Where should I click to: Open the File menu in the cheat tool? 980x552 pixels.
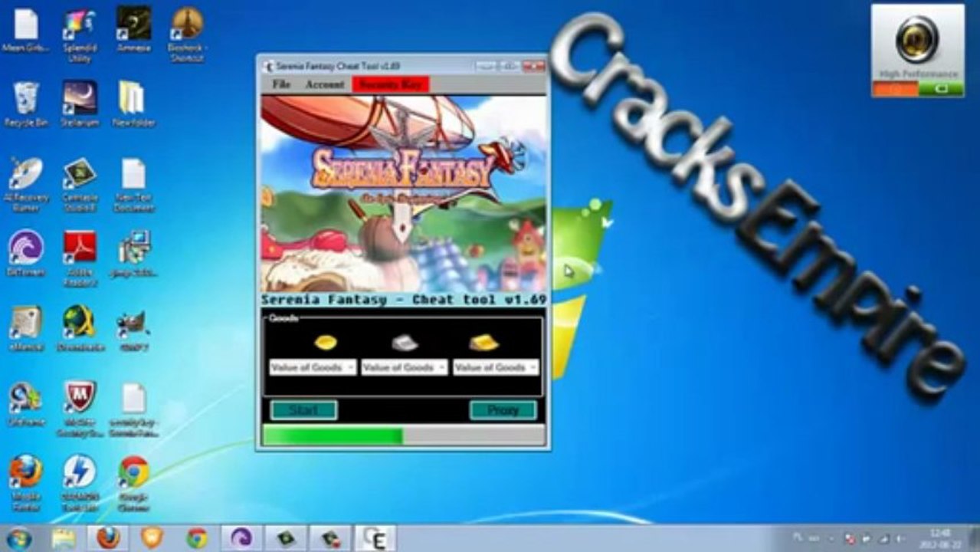pyautogui.click(x=280, y=84)
